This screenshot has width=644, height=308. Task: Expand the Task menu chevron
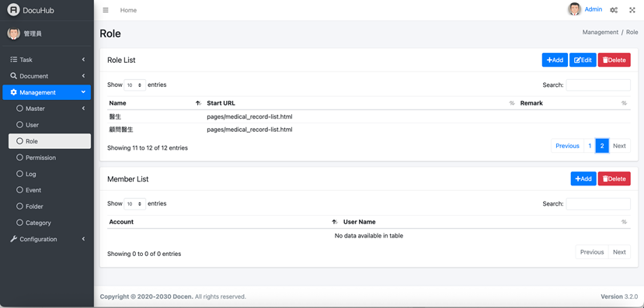coord(83,60)
